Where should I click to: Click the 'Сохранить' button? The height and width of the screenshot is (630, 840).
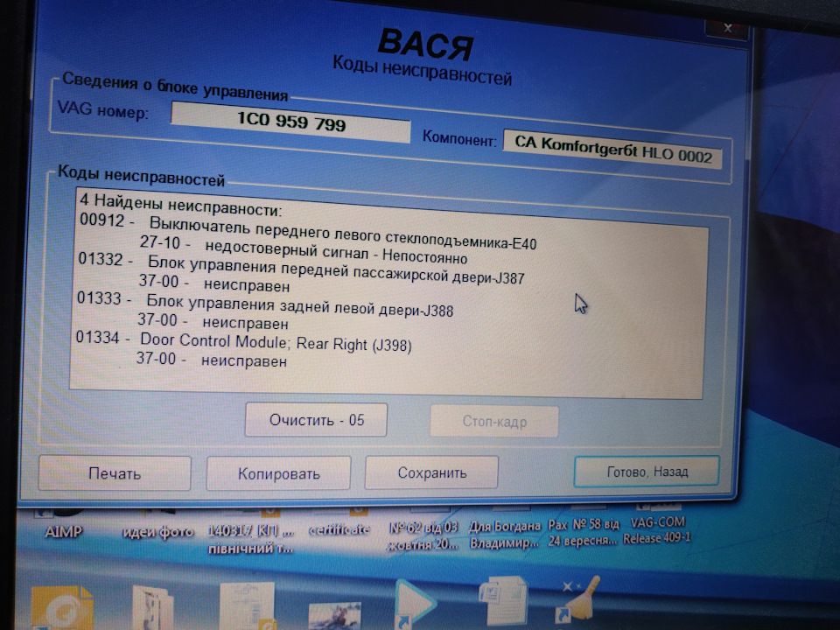pyautogui.click(x=431, y=472)
